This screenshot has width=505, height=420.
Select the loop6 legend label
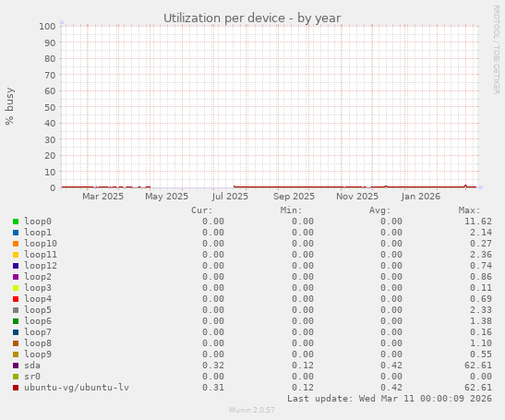click(x=38, y=321)
